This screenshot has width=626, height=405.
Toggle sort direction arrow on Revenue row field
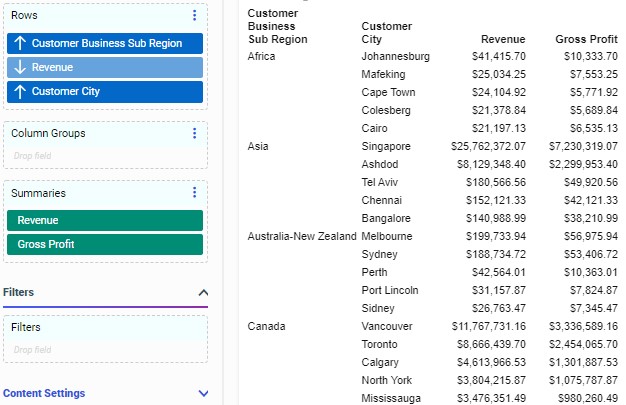(x=20, y=68)
